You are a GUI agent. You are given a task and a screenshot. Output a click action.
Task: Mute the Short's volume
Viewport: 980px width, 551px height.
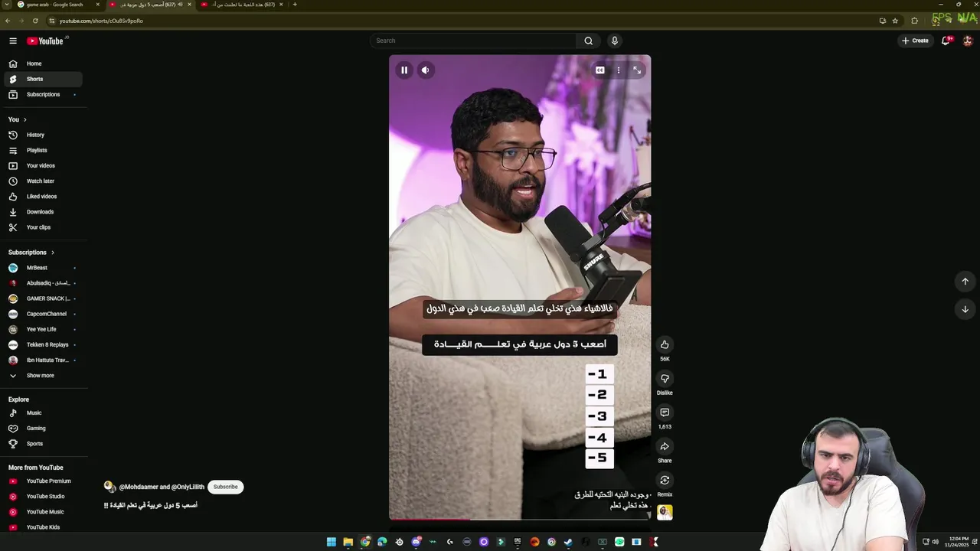click(425, 70)
